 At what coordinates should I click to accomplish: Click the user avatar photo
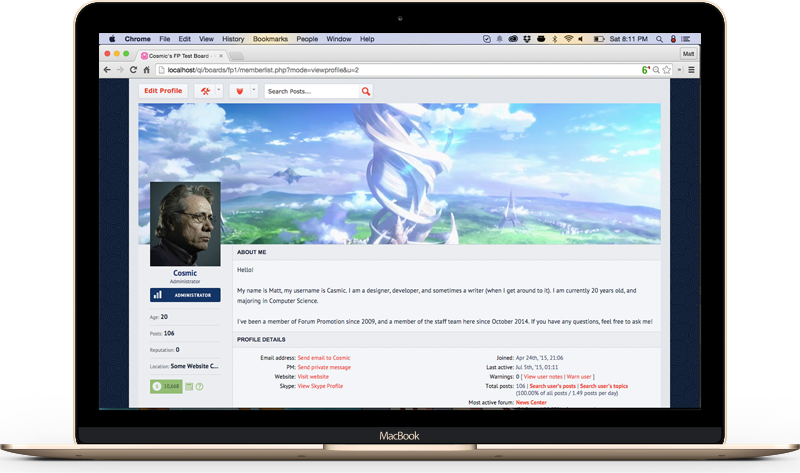185,224
